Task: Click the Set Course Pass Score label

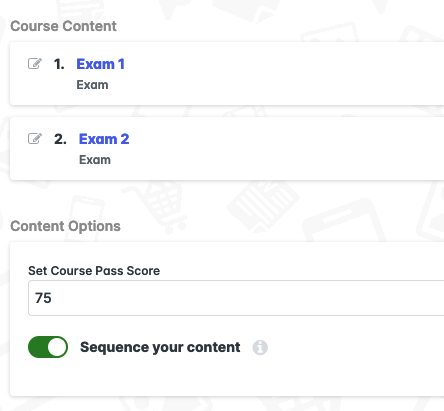Action: pos(94,271)
